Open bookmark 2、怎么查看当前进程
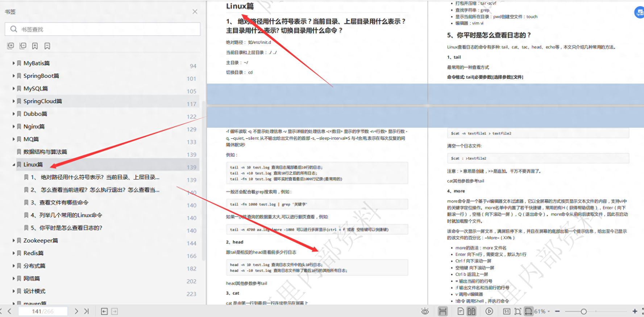Screen dimensions: 644x317 [95, 190]
